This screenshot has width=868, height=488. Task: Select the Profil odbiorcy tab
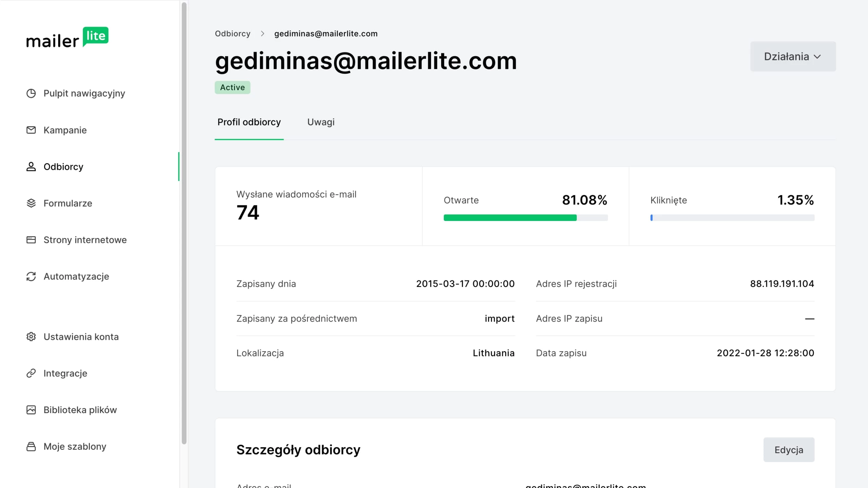[249, 122]
